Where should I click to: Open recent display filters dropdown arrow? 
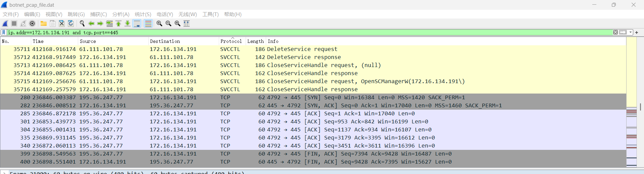click(x=631, y=33)
